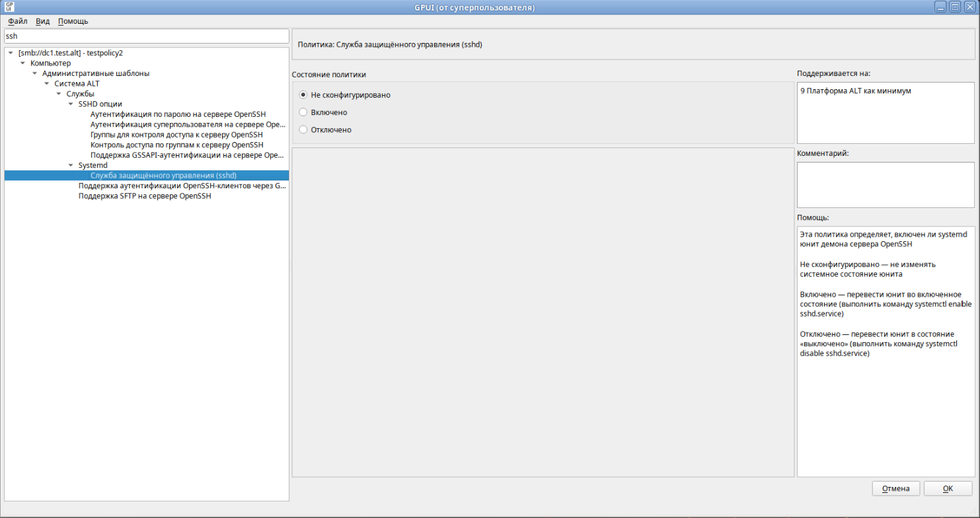The image size is (980, 518).
Task: Select Служба защищённого управления (sshd) item
Action: 163,176
